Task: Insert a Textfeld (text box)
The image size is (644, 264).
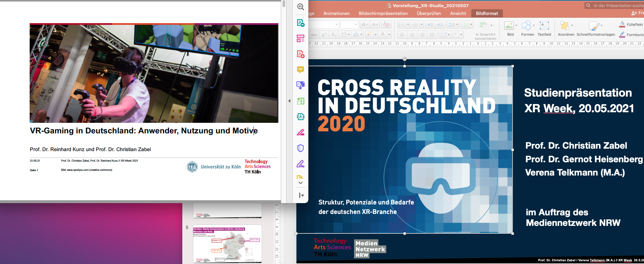Action: pyautogui.click(x=544, y=29)
